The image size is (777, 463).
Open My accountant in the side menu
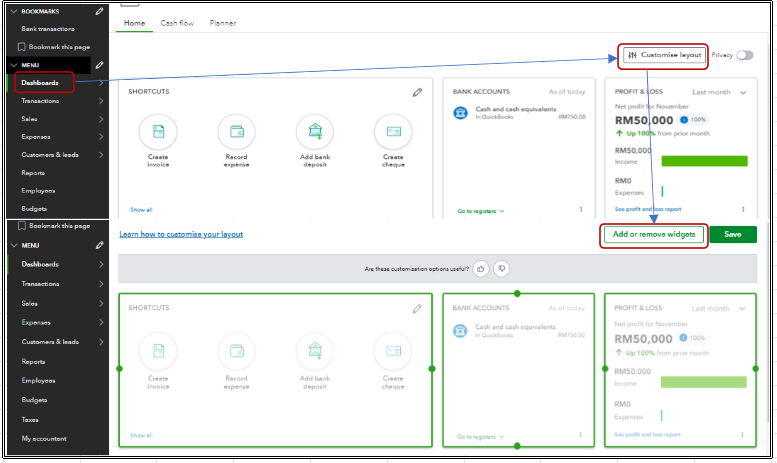click(44, 439)
